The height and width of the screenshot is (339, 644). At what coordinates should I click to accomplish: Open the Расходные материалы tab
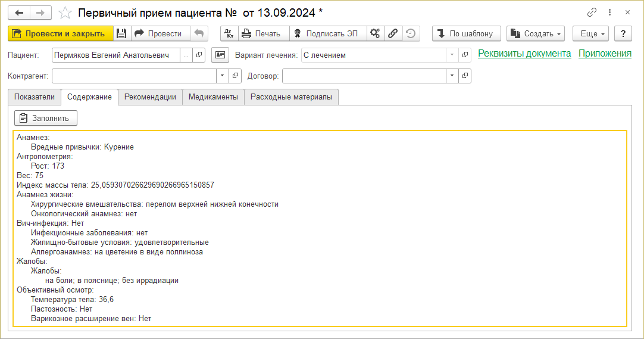291,97
